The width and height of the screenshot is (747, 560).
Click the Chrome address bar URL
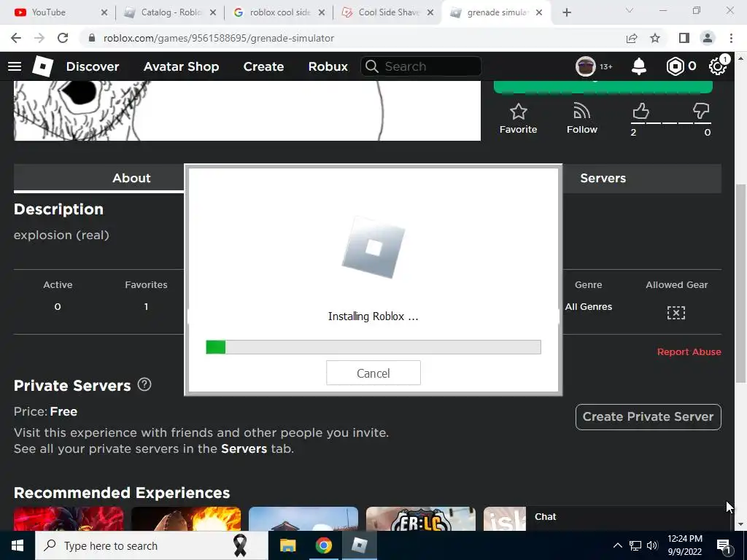[x=219, y=38]
